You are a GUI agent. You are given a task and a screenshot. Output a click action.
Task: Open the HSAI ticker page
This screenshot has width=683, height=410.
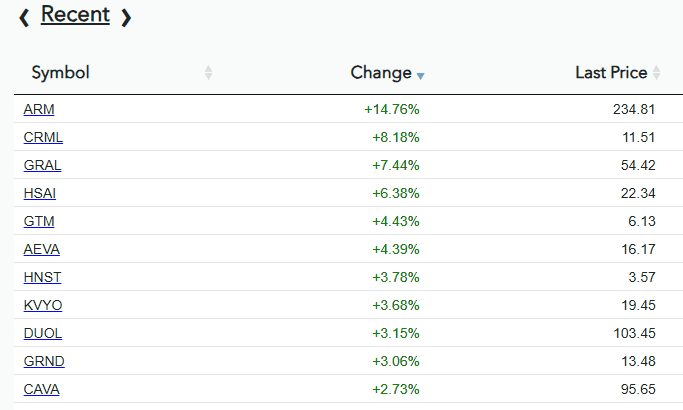(x=40, y=193)
